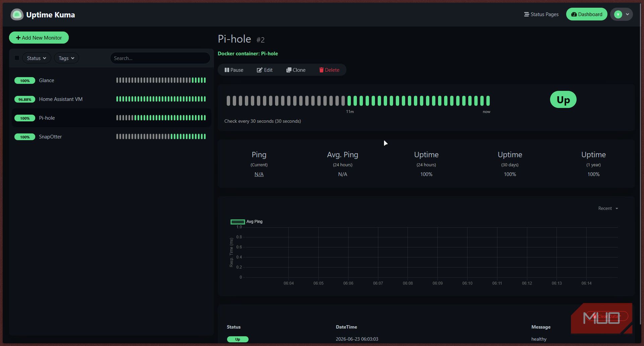Select the SnapOtter monitor
This screenshot has height=346, width=644.
[111, 136]
